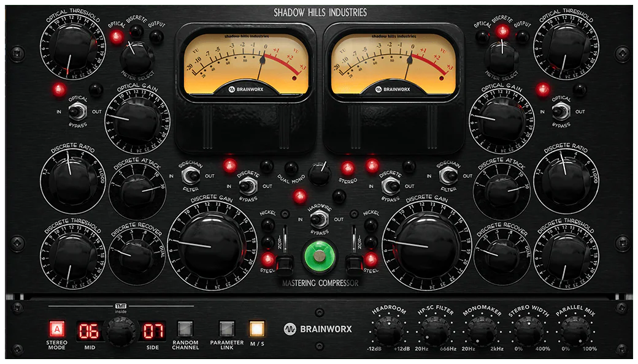Screen dimensions: 638x364
Task: Flip the left Discrete Bypass switch
Action: coord(248,186)
